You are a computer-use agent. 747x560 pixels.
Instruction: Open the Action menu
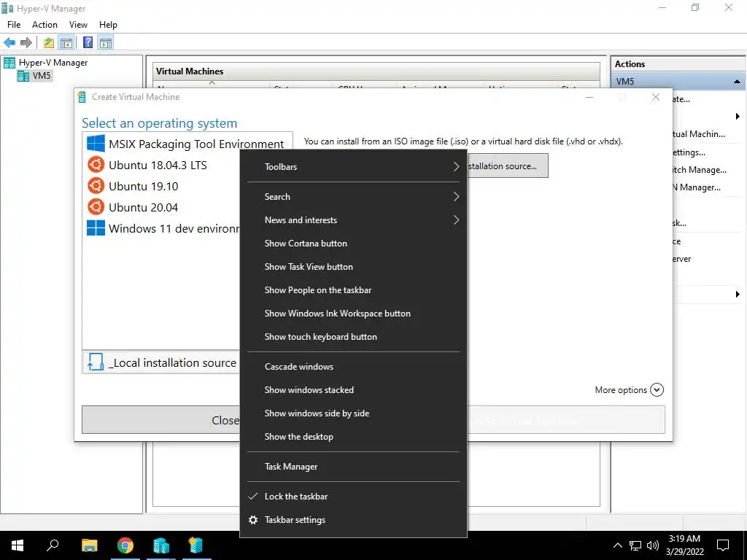click(x=44, y=25)
